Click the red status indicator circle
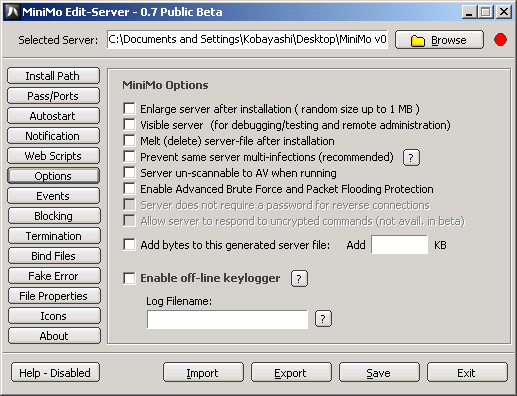The width and height of the screenshot is (517, 396). [500, 40]
